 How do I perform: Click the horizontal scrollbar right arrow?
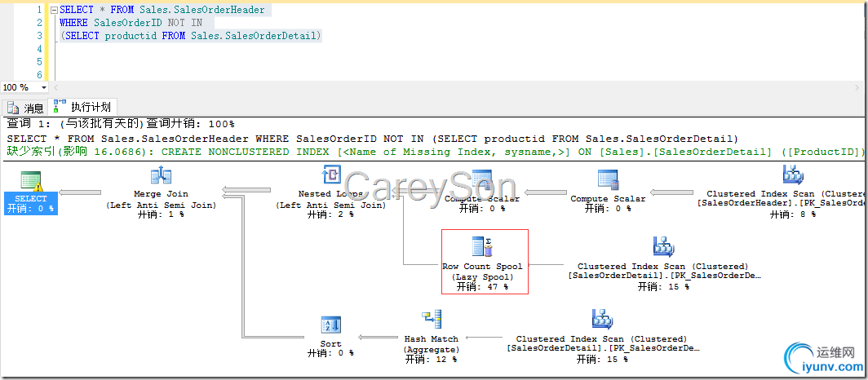[857, 87]
